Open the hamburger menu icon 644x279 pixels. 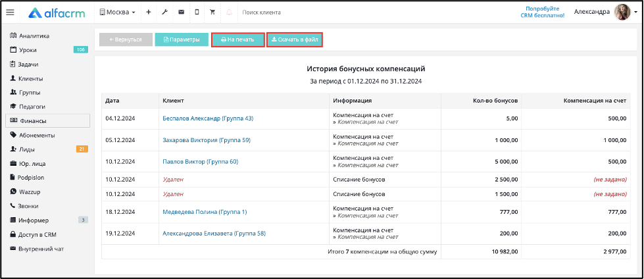11,13
